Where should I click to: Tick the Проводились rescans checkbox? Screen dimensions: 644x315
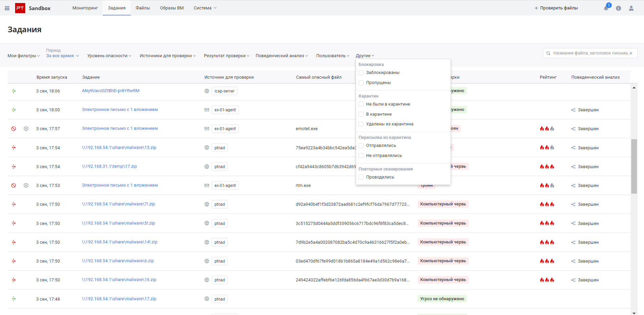tap(361, 177)
